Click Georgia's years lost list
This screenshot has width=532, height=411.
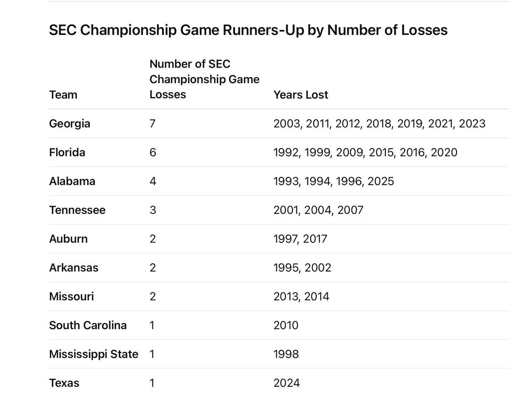click(379, 124)
